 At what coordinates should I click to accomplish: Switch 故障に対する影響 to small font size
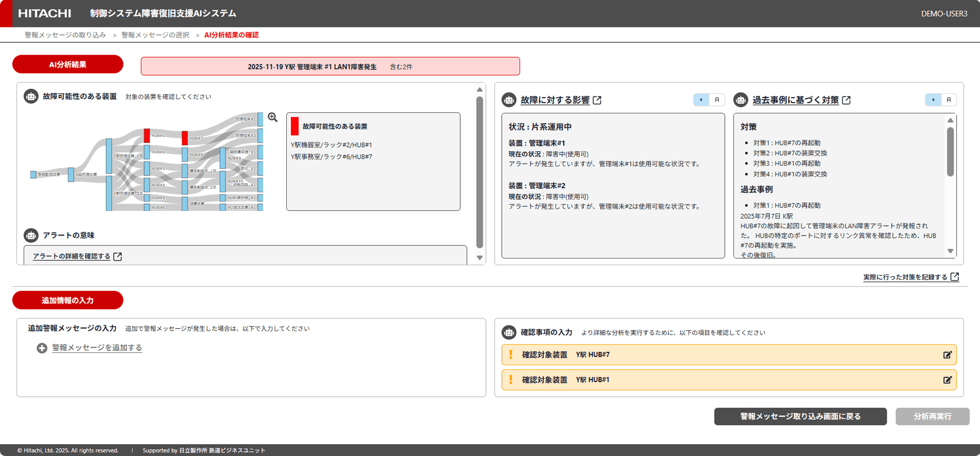click(701, 100)
